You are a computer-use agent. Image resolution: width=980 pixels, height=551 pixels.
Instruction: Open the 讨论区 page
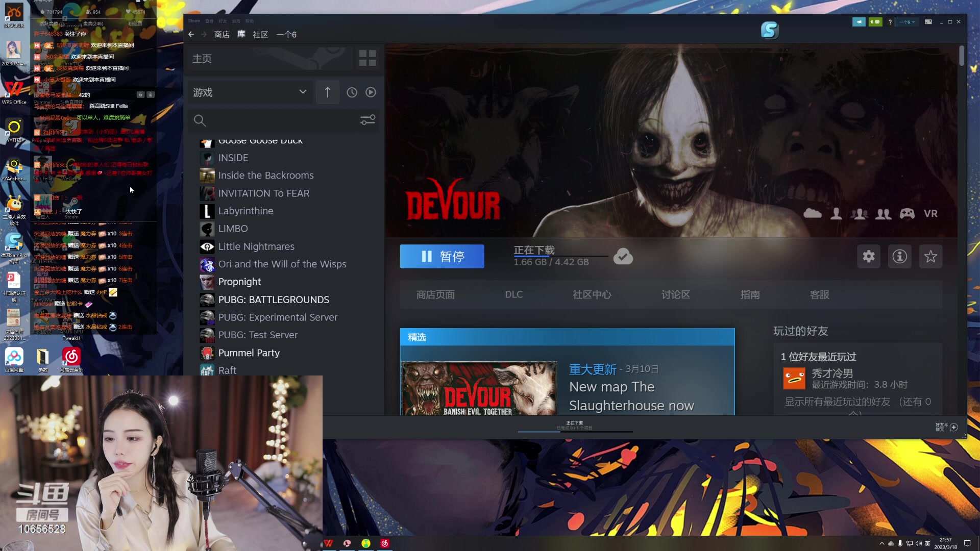pyautogui.click(x=676, y=294)
